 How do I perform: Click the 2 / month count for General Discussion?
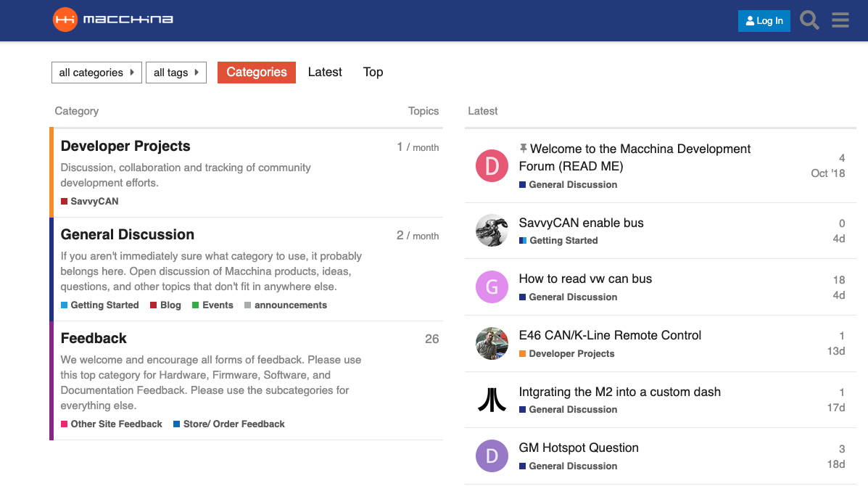pos(418,236)
